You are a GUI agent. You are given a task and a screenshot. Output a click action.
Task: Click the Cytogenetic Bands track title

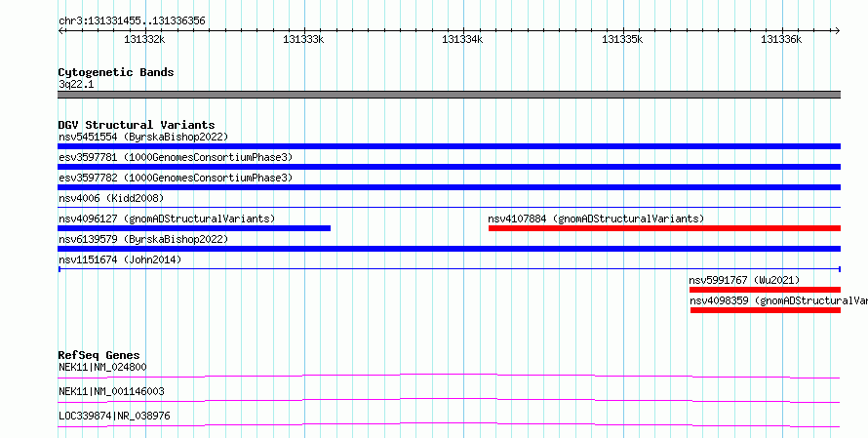[x=116, y=72]
